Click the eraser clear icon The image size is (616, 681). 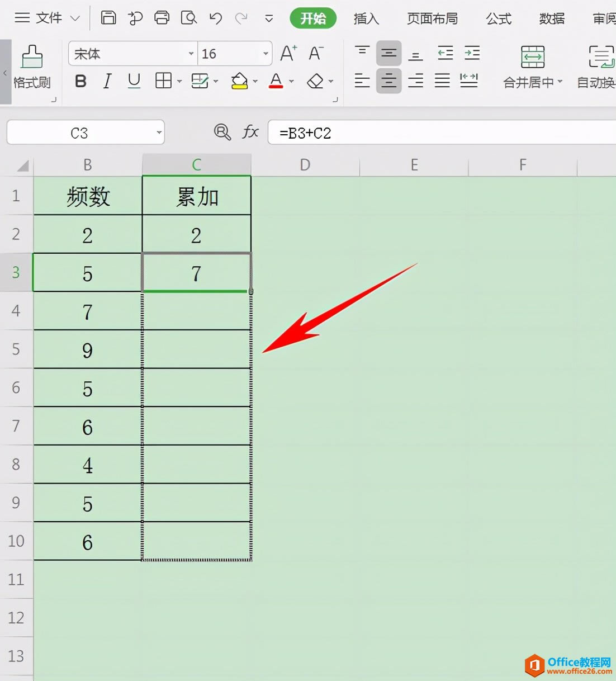tap(315, 82)
